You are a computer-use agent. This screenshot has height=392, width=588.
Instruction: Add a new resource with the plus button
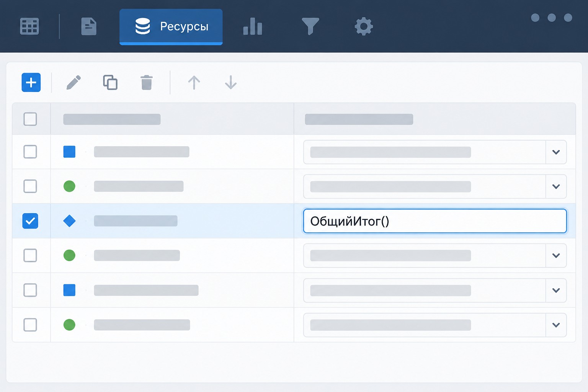(31, 82)
